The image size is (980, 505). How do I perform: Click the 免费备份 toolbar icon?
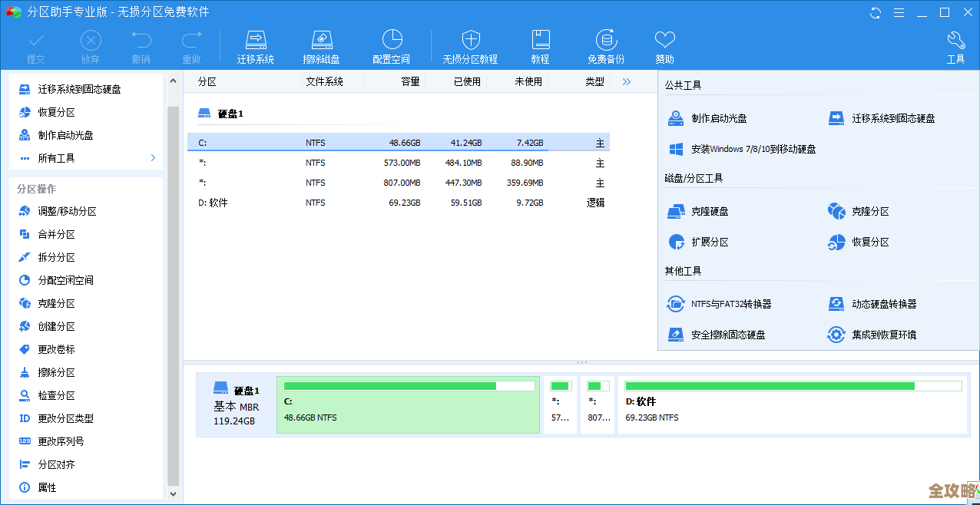(606, 45)
